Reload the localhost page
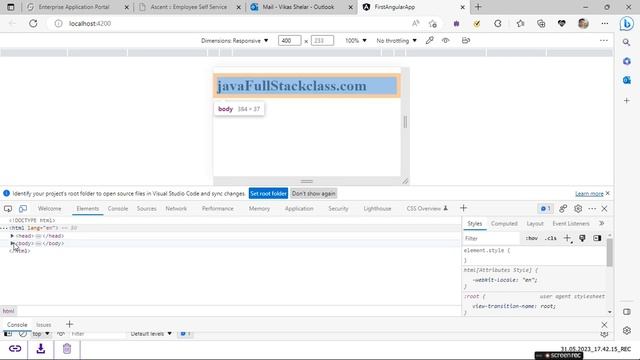 pyautogui.click(x=33, y=24)
